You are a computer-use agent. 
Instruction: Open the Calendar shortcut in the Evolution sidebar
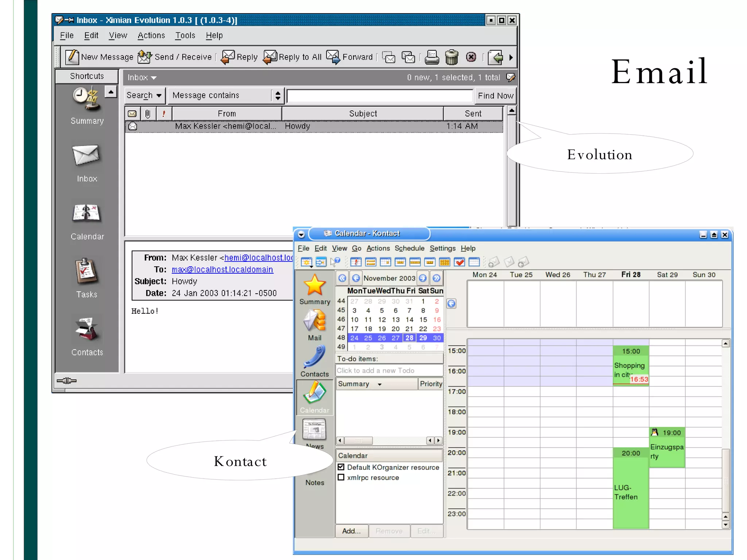pos(87,221)
